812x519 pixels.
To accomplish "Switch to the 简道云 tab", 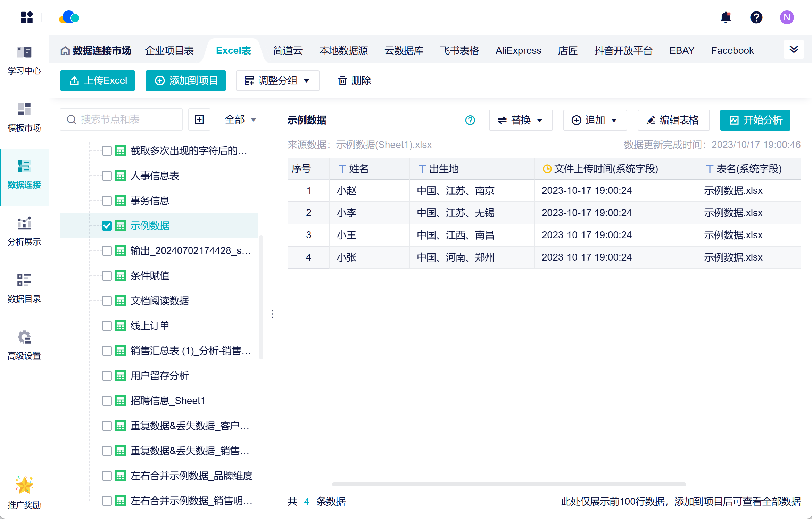I will 288,51.
